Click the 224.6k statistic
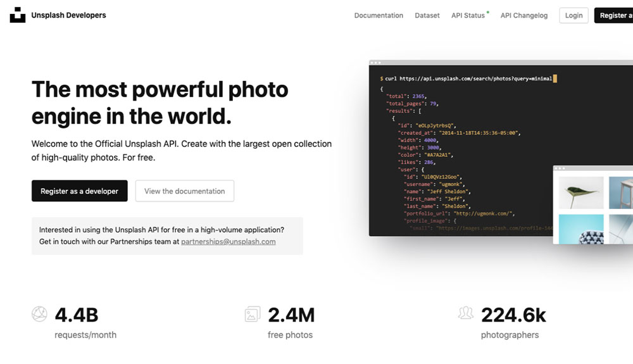The height and width of the screenshot is (364, 633). [513, 315]
